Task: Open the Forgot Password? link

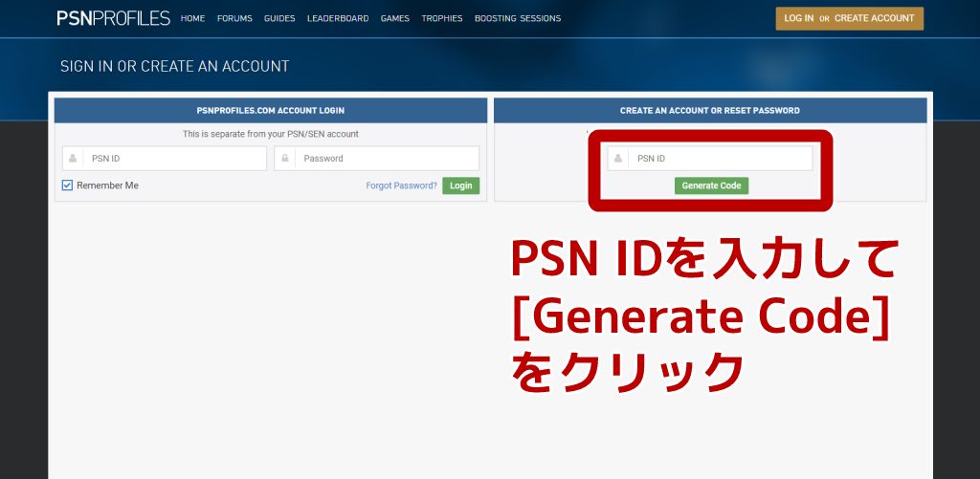Action: point(401,185)
